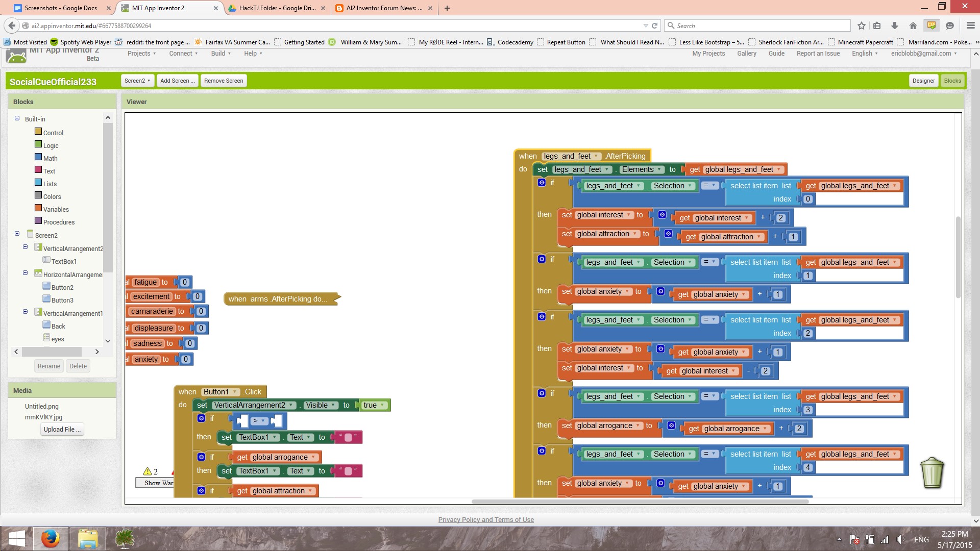The image size is (980, 551).
Task: Collapse the VerticalArrangement1 node
Action: coord(25,312)
